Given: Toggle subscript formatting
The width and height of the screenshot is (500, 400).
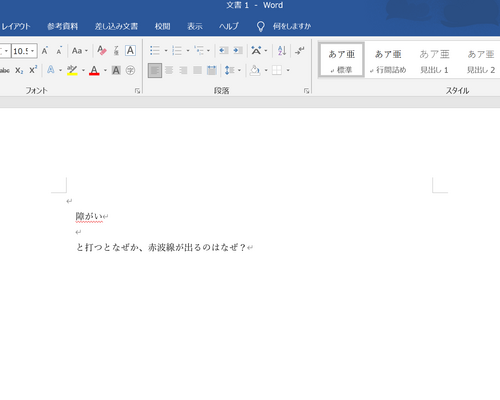Looking at the screenshot, I should pos(19,70).
